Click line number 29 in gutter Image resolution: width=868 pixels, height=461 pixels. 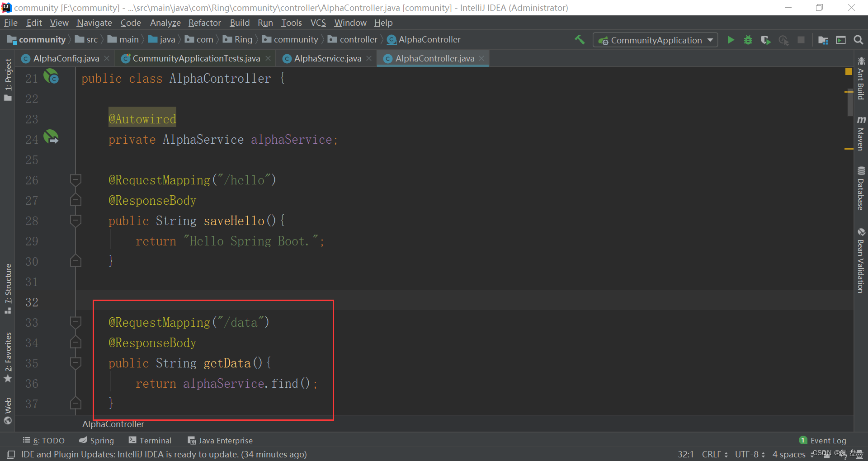pos(32,241)
